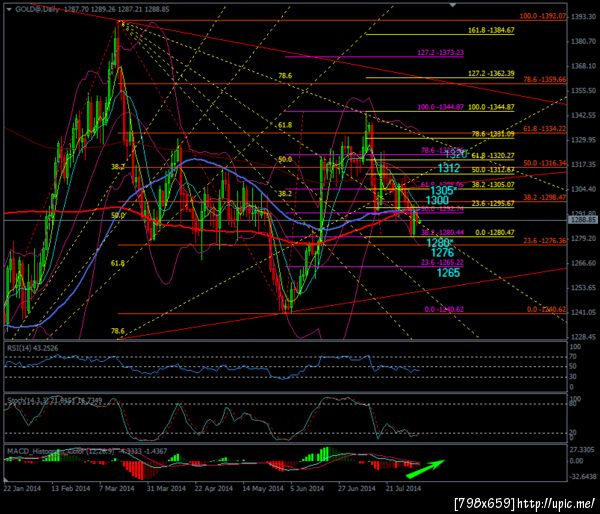Click the -32.6438 value on MACD scale

pyautogui.click(x=582, y=476)
